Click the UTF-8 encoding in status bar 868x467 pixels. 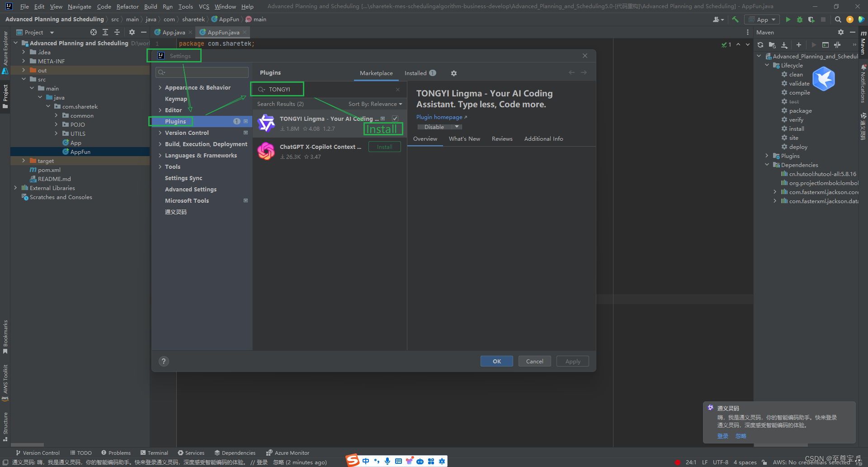click(720, 462)
